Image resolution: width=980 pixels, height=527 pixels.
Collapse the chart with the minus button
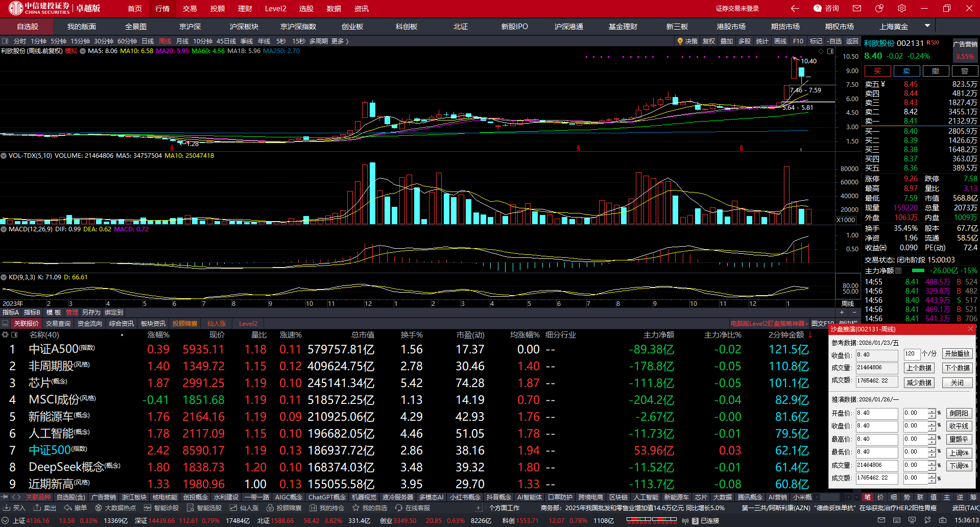click(x=854, y=313)
